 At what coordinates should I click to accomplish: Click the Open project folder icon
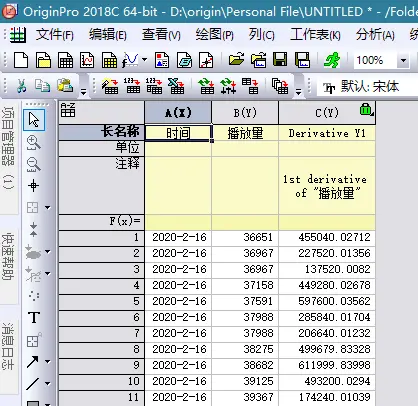tap(236, 60)
